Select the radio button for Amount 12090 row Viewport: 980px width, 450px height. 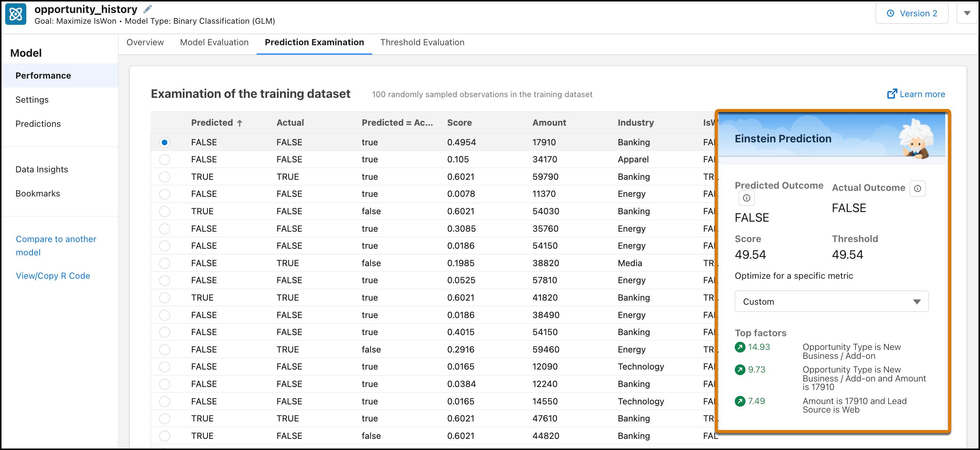tap(164, 367)
